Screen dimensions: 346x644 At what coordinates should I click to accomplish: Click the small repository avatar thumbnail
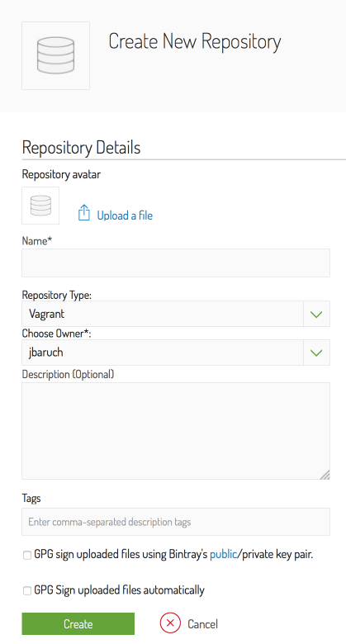point(40,206)
